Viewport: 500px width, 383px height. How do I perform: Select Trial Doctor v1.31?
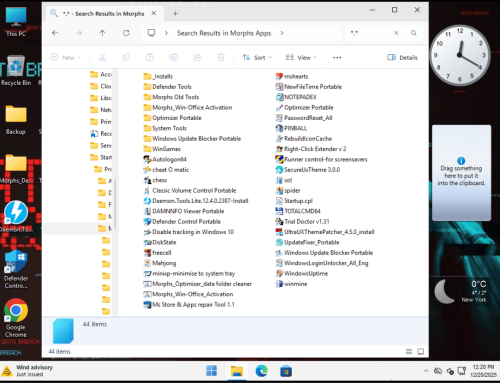302,221
